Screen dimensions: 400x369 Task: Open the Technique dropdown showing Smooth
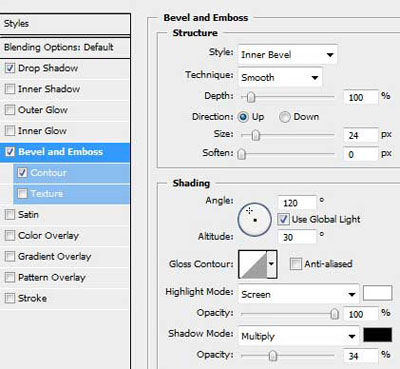tap(280, 77)
